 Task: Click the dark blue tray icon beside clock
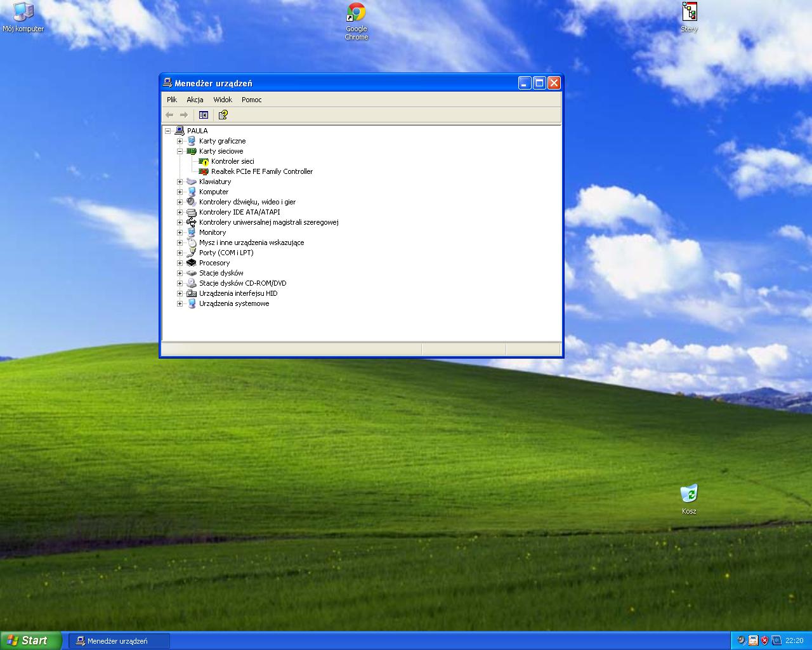point(776,640)
